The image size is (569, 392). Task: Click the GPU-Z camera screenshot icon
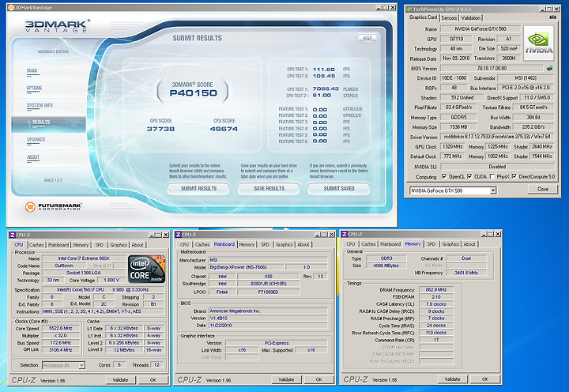tap(552, 17)
